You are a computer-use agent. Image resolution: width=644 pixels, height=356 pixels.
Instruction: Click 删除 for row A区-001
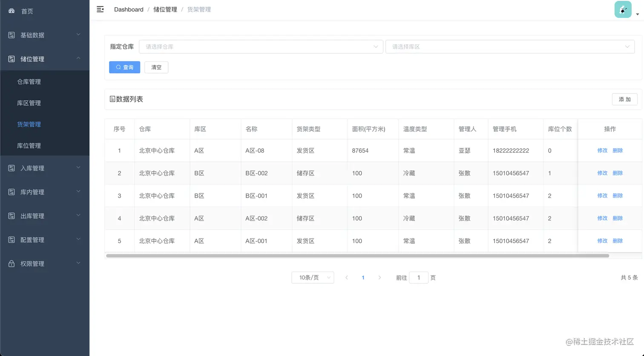618,241
